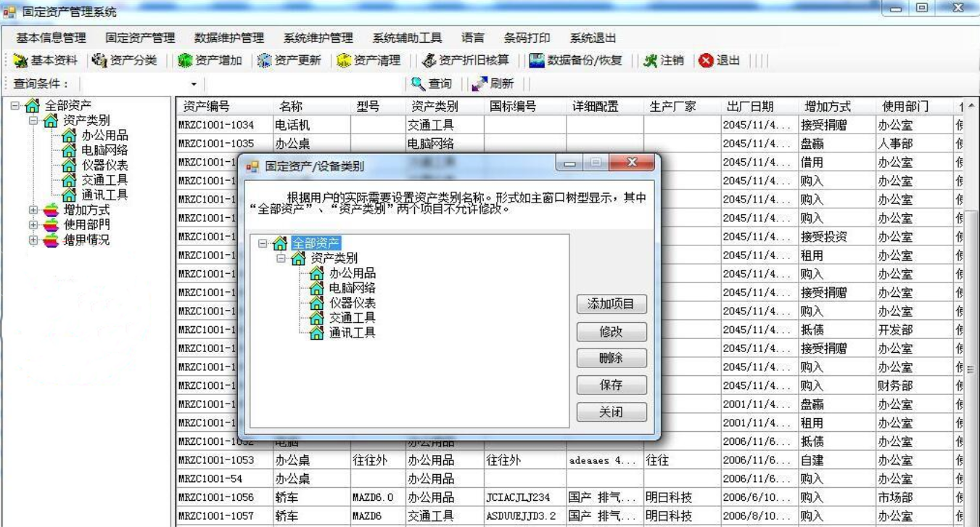Viewport: 980px width, 527px height.
Task: Collapse 全部资产 in the main window tree
Action: [15, 106]
